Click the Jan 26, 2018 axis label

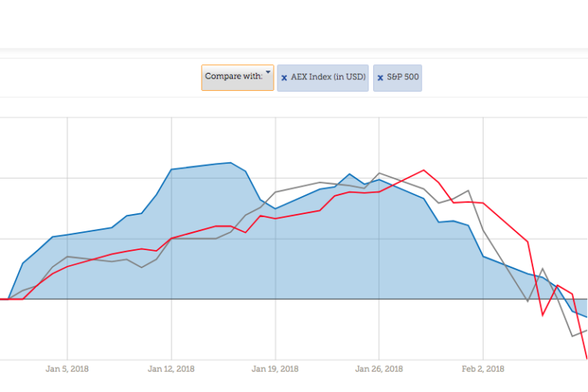(379, 368)
